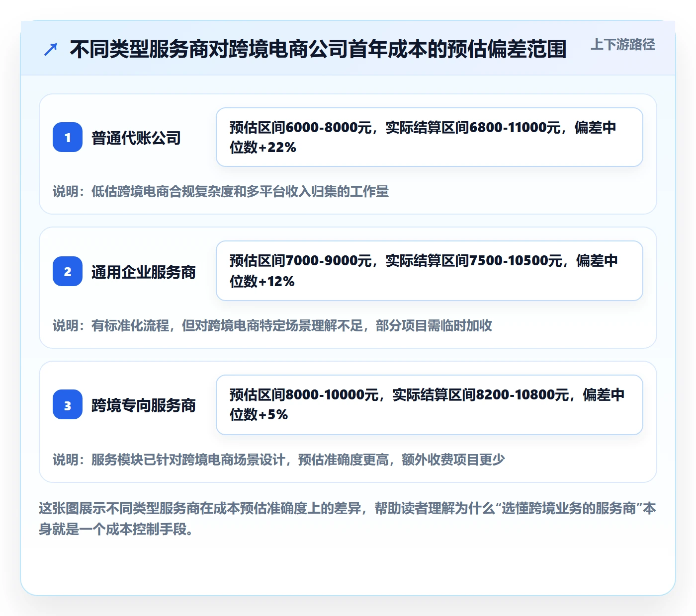Screen dimensions: 696x616
Task: Select the 跨境专向服务商 label
Action: point(144,405)
